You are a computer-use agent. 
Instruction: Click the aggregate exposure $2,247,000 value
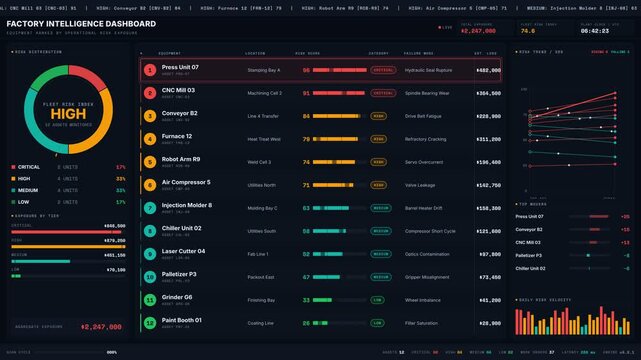click(x=101, y=327)
